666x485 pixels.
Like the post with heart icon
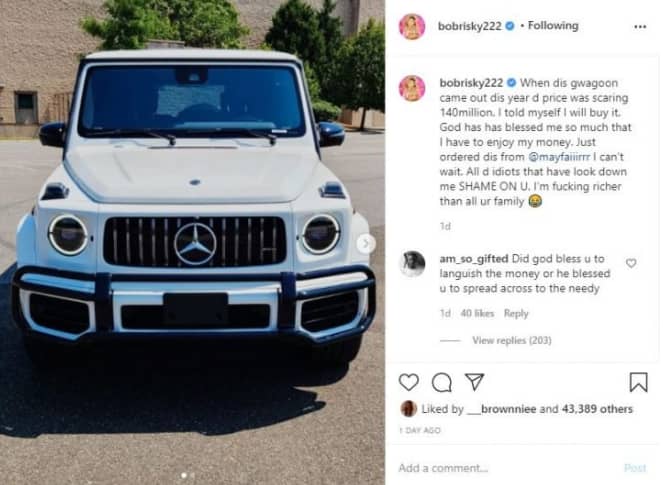point(409,382)
